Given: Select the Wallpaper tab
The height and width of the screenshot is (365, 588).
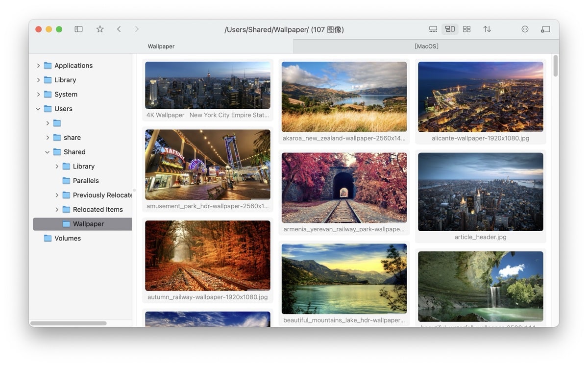Looking at the screenshot, I should coord(160,46).
